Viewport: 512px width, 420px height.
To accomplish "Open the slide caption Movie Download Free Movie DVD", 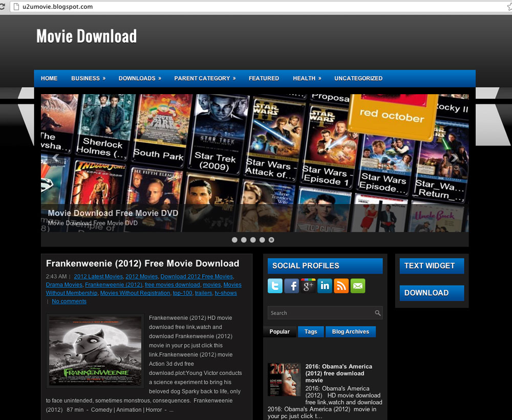I will click(113, 213).
